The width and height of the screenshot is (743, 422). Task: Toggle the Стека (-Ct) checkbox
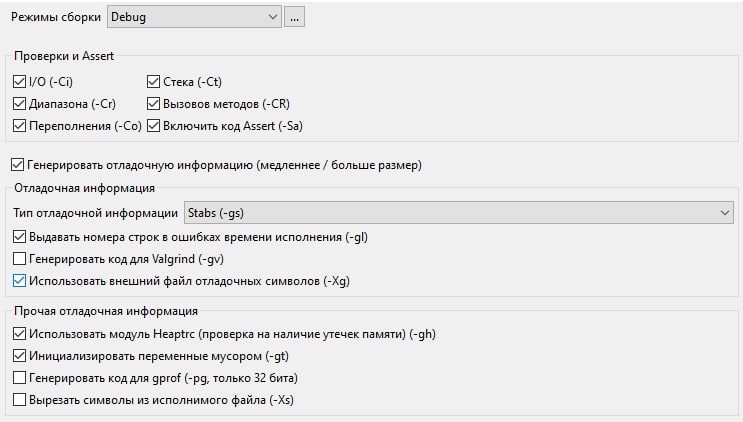[x=154, y=81]
